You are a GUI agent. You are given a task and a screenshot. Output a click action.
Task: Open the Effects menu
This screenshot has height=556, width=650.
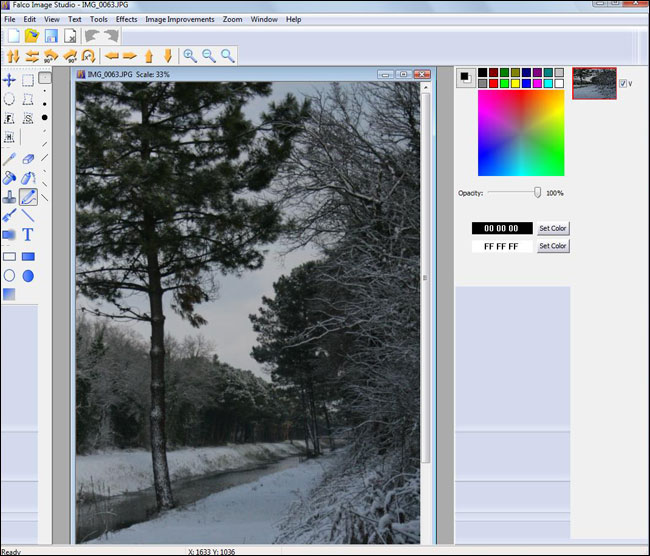[126, 19]
